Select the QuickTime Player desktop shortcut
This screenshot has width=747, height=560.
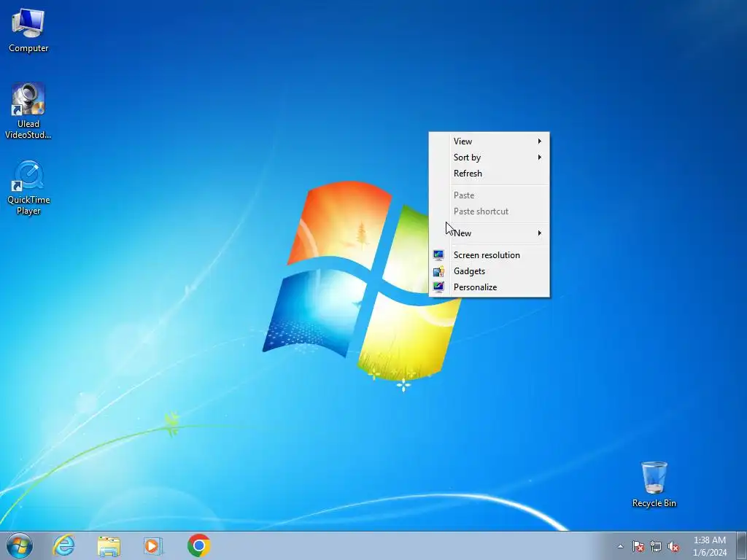[28, 187]
